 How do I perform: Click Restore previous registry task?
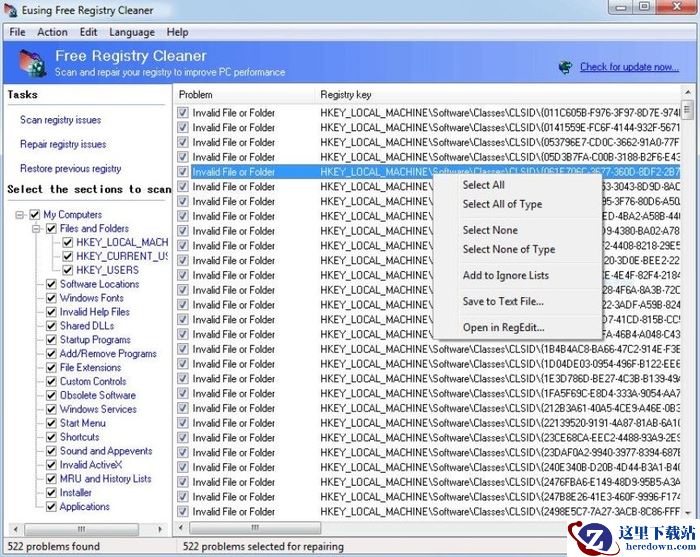pyautogui.click(x=71, y=168)
